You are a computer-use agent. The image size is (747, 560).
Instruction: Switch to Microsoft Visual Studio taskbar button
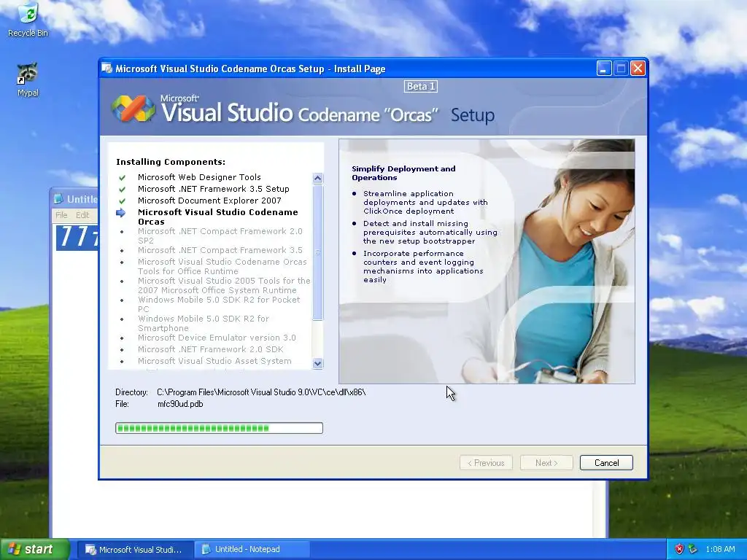(136, 550)
